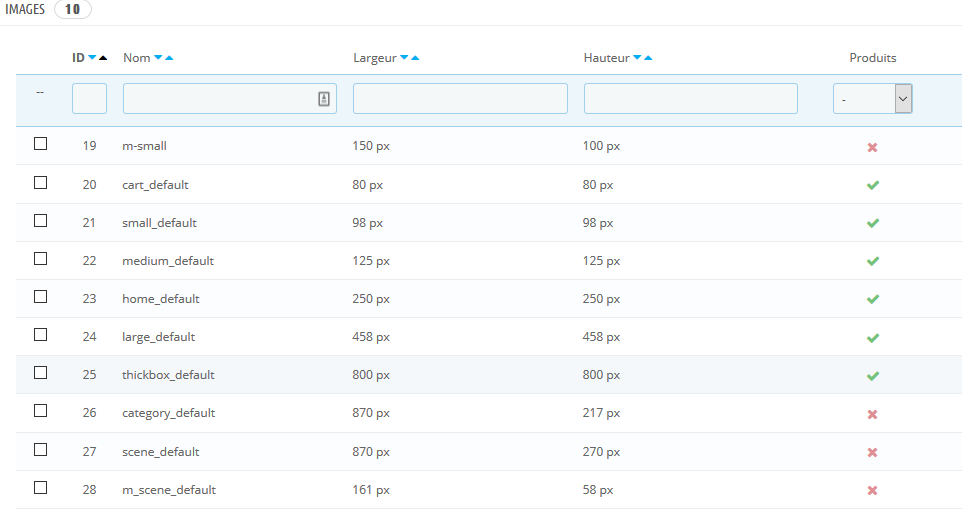Sort Nom column ascending arrow
The image size is (962, 524).
(x=169, y=58)
